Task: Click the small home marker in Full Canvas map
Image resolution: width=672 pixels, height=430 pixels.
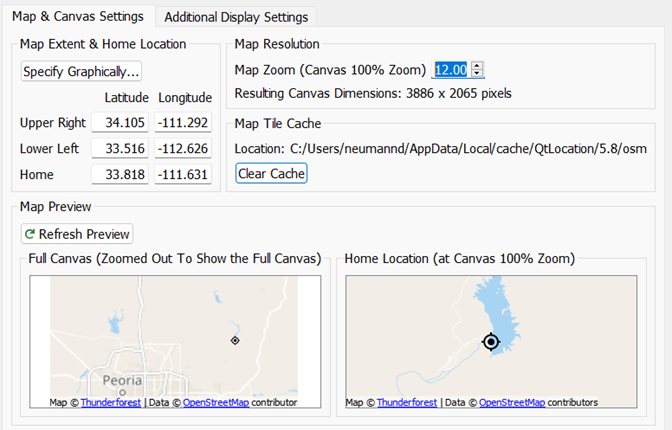Action: click(x=234, y=341)
